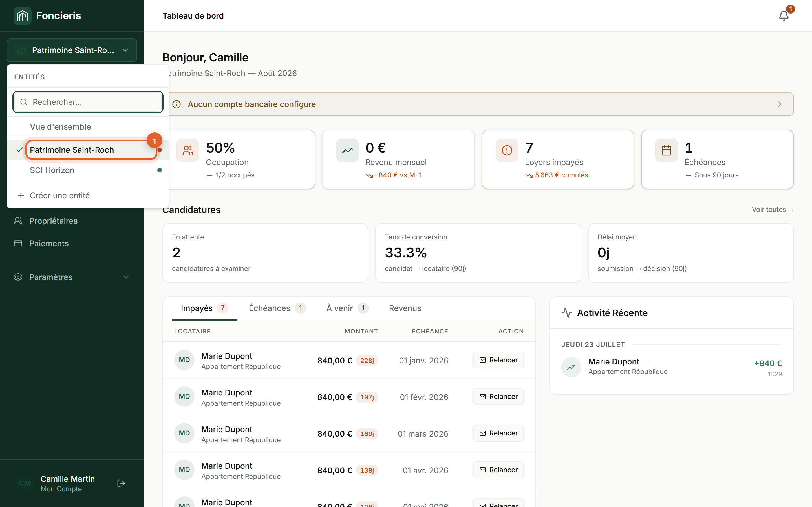Click the Loyers impayés alert icon

tap(507, 151)
